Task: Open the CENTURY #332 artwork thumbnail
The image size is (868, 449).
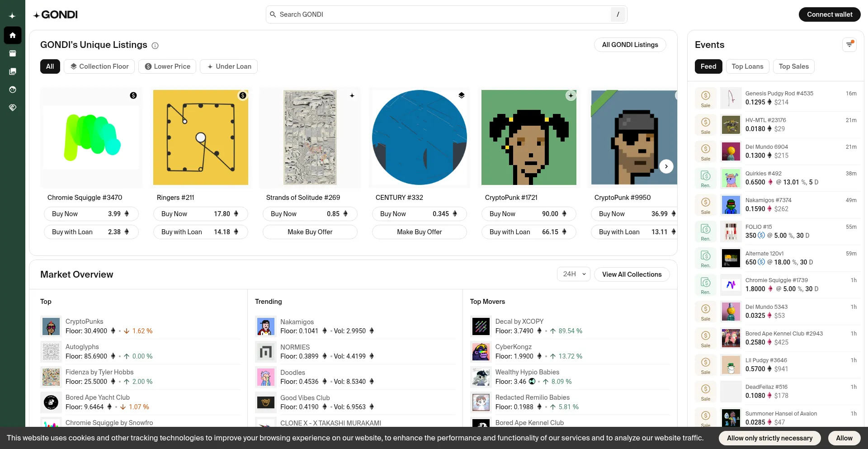Action: 420,137
